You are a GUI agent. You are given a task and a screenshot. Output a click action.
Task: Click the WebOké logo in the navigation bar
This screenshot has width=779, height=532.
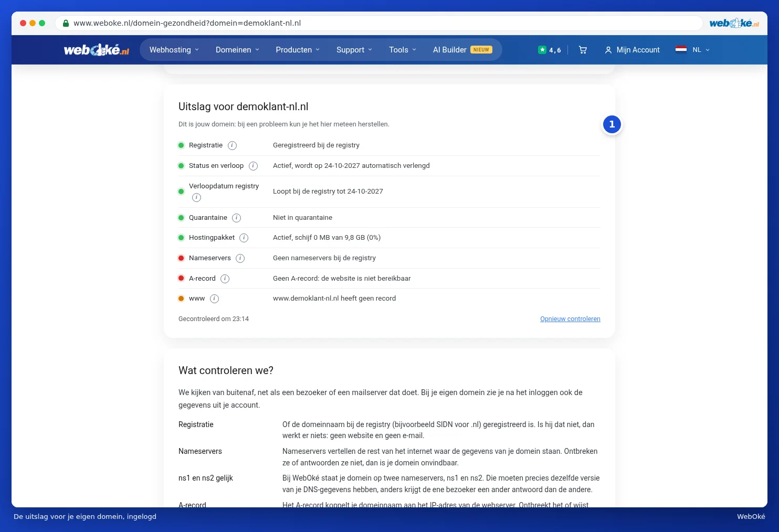click(x=97, y=50)
